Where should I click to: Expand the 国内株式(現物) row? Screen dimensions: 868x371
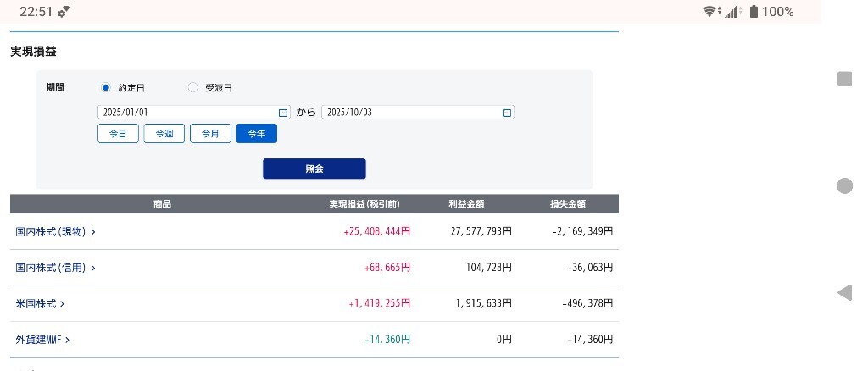click(x=56, y=231)
